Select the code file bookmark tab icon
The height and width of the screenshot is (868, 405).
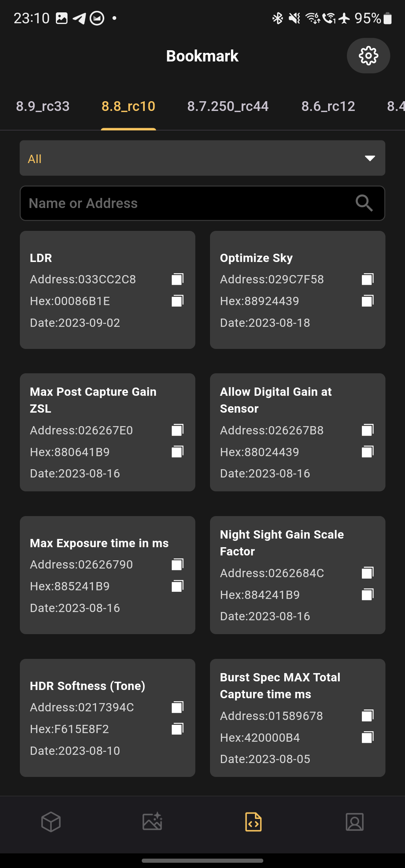tap(253, 822)
